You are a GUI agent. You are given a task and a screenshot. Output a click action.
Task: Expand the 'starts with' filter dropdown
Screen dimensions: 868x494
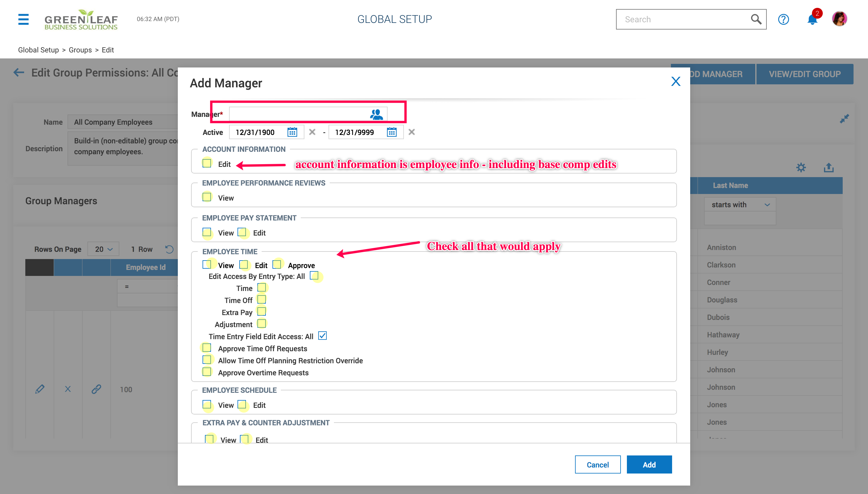coord(740,205)
